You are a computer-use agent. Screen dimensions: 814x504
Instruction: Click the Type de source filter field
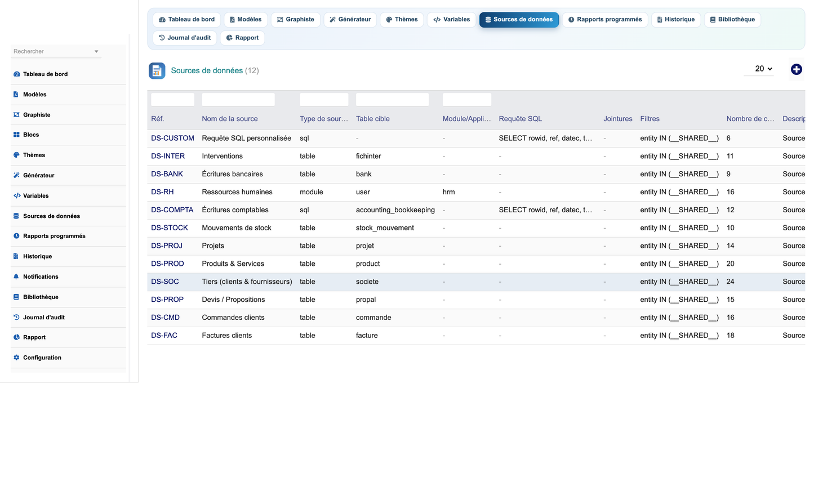coord(324,100)
